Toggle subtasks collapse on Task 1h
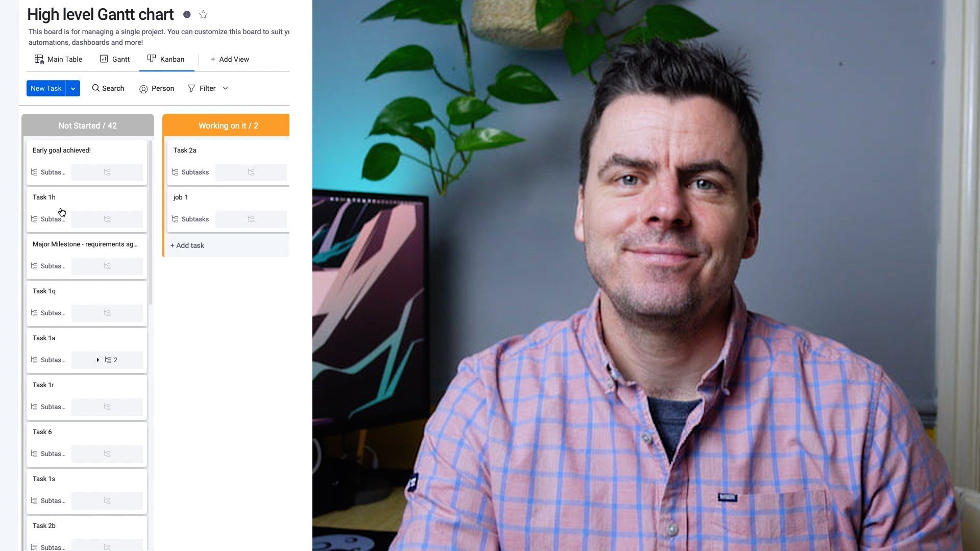 [x=106, y=219]
